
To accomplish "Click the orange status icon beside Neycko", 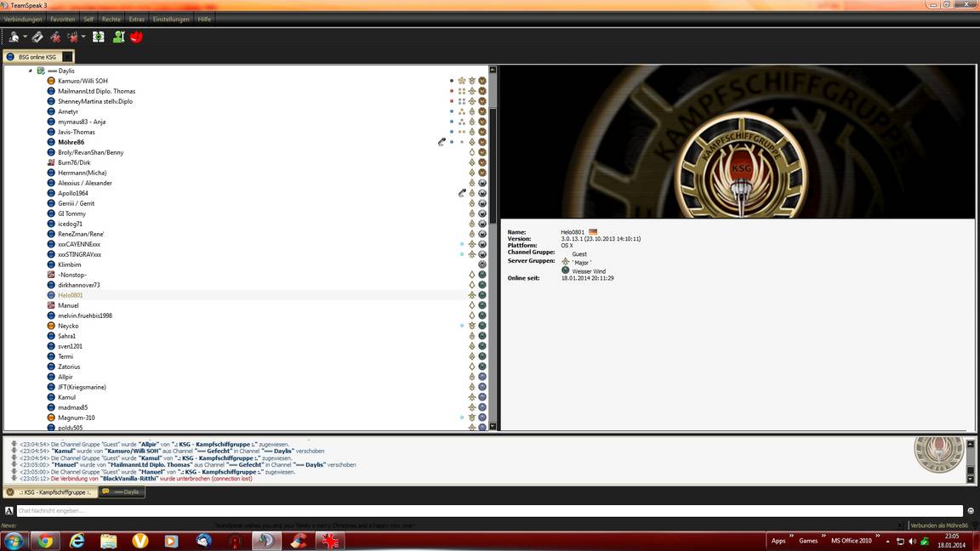I will pyautogui.click(x=51, y=327).
